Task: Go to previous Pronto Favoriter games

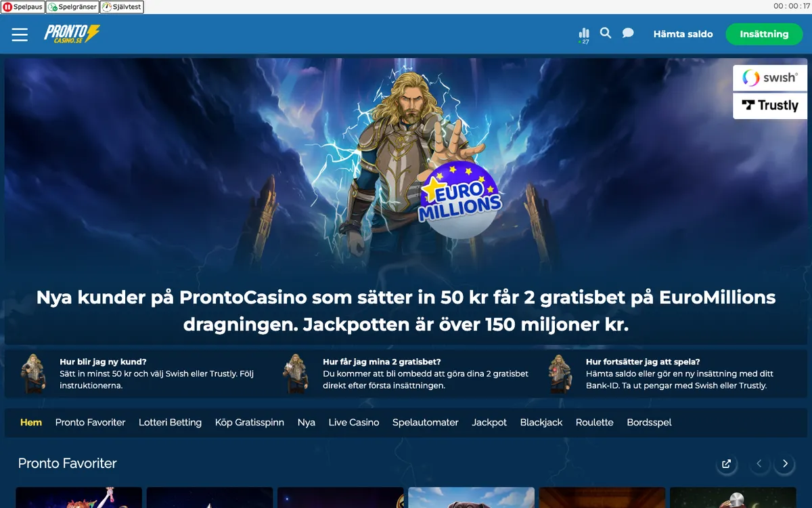Action: pyautogui.click(x=759, y=464)
